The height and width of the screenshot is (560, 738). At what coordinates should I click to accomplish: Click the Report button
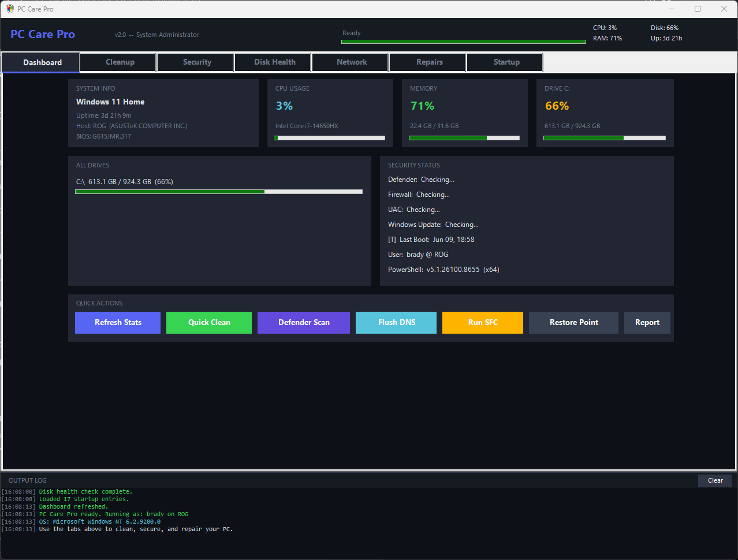coord(647,323)
